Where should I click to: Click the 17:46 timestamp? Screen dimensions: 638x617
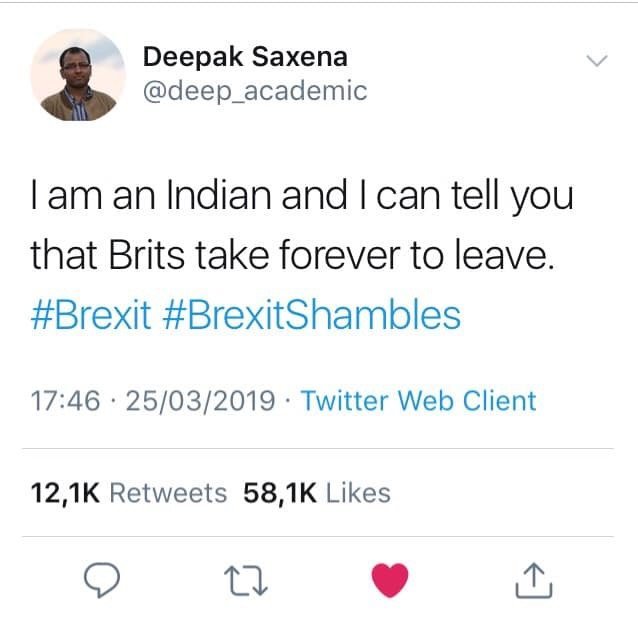pyautogui.click(x=66, y=401)
